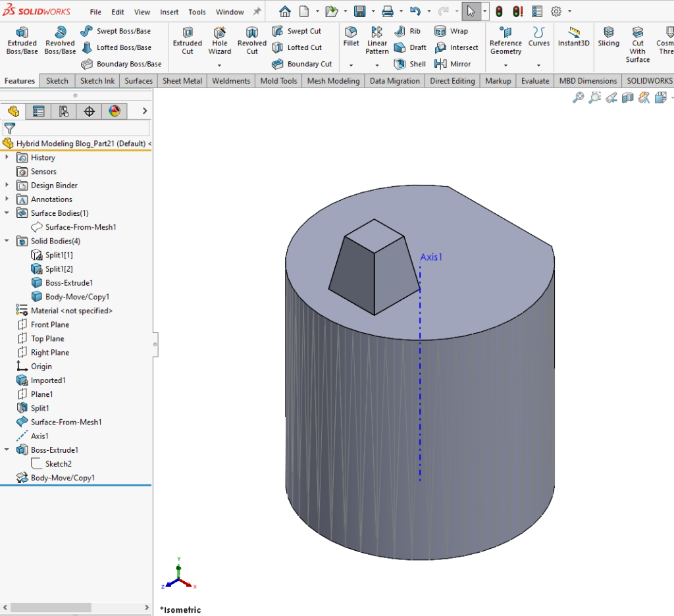
Task: Expand the Solid Bodies(4) folder
Action: click(x=8, y=241)
